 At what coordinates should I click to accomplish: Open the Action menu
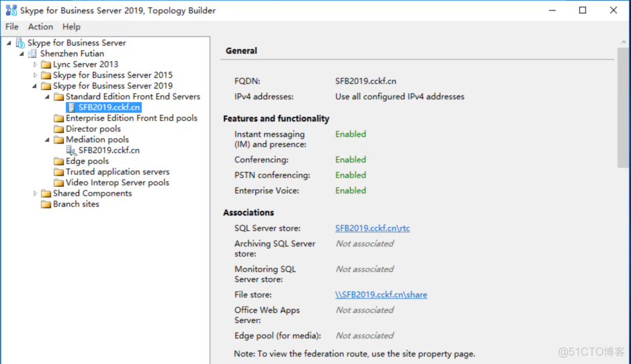[40, 27]
